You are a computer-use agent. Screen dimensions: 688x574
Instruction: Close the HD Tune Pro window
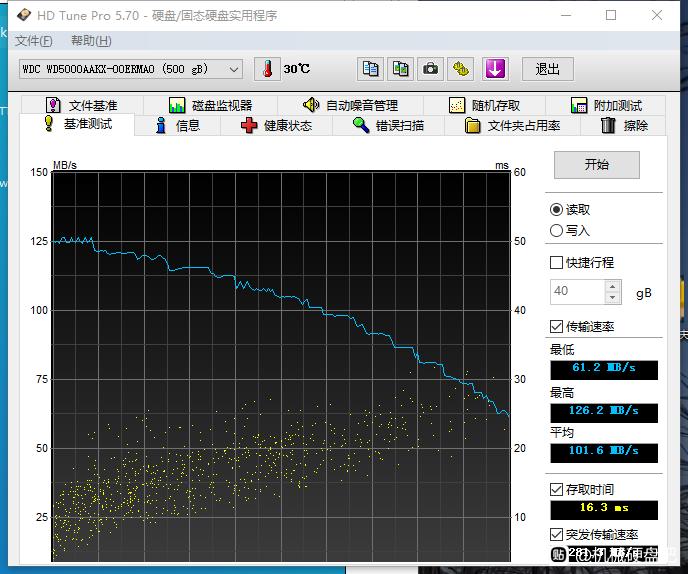[x=656, y=15]
